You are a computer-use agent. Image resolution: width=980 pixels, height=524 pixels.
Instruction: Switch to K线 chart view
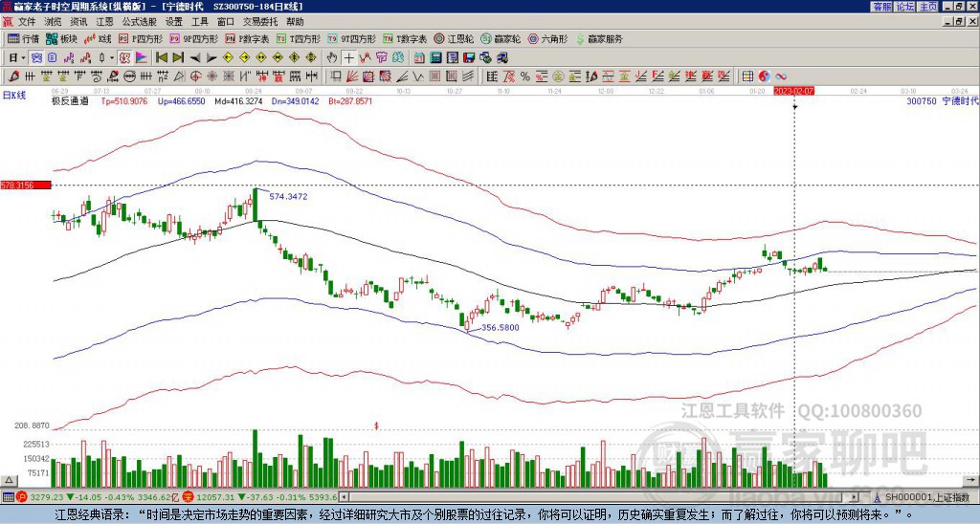pyautogui.click(x=98, y=38)
